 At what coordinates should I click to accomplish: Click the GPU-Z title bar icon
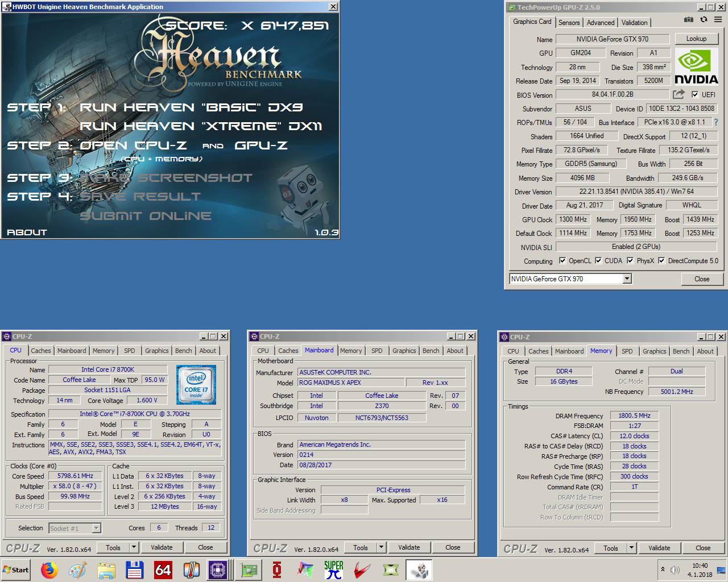pyautogui.click(x=512, y=7)
